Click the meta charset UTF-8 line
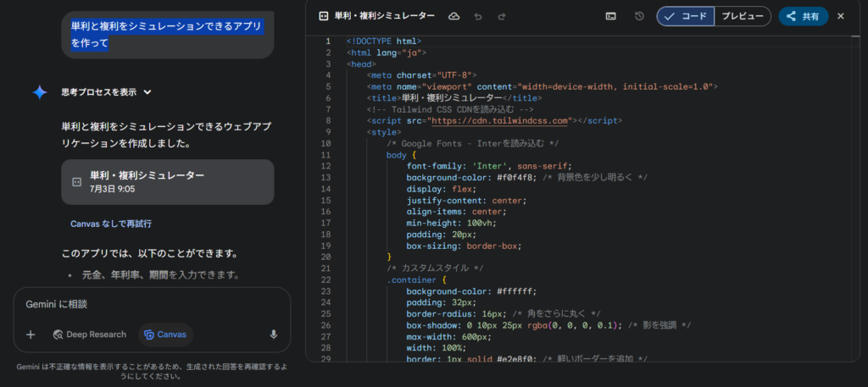This screenshot has height=387, width=868. click(x=421, y=75)
